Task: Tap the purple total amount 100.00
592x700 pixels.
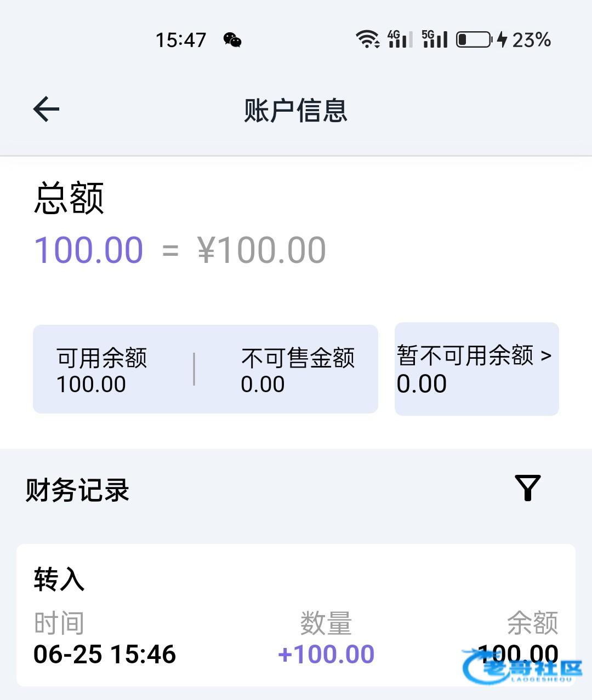Action: [x=89, y=250]
